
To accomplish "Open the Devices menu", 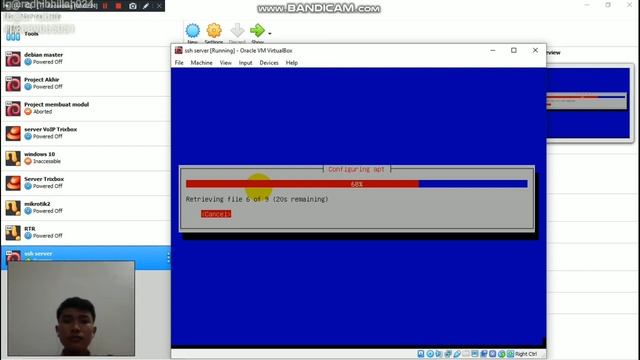I will coord(269,63).
